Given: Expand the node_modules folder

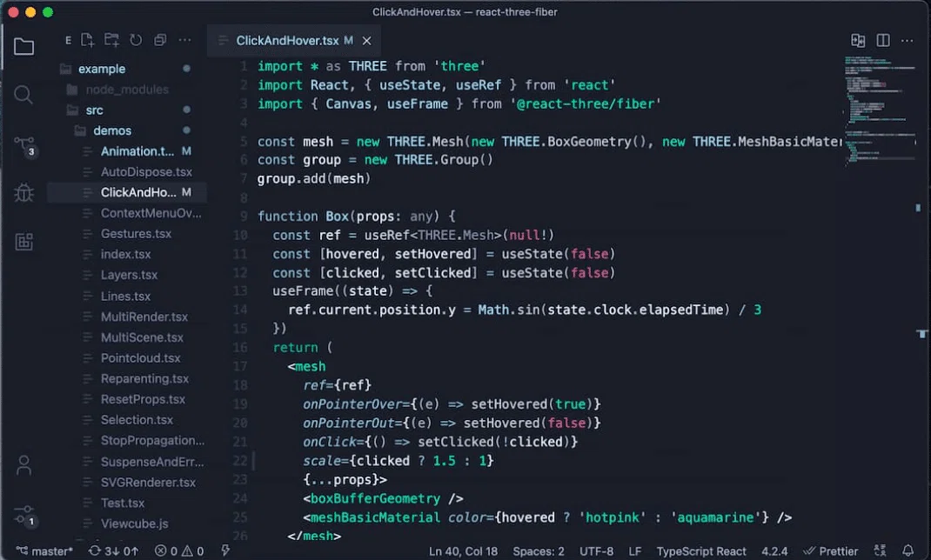Looking at the screenshot, I should click(x=127, y=90).
